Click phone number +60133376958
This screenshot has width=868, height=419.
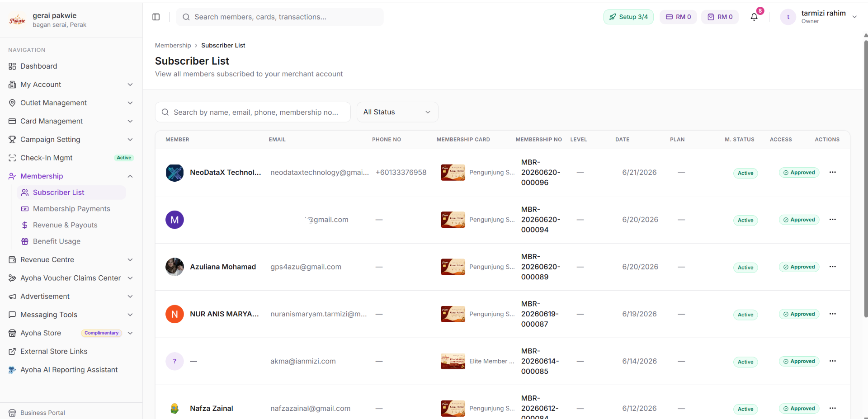point(401,172)
